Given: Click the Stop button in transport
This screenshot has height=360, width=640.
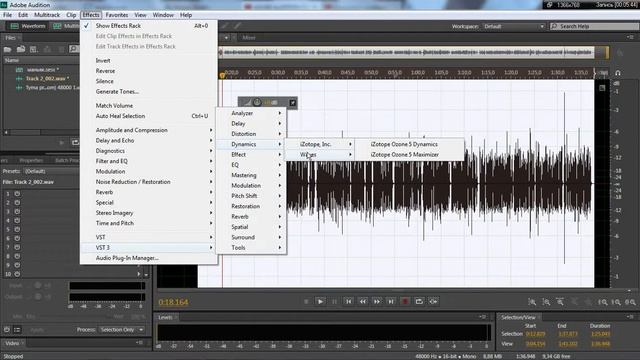Looking at the screenshot, I should 306,301.
